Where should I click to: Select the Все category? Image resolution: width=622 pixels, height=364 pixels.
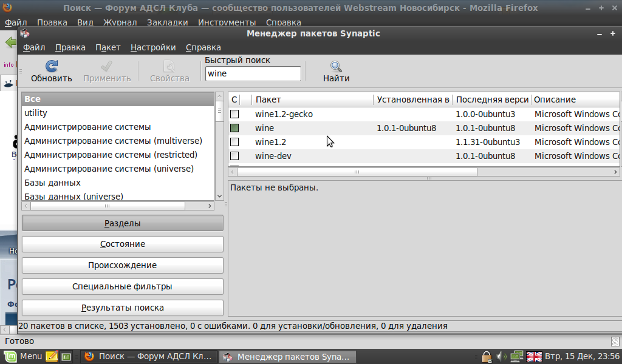(118, 99)
